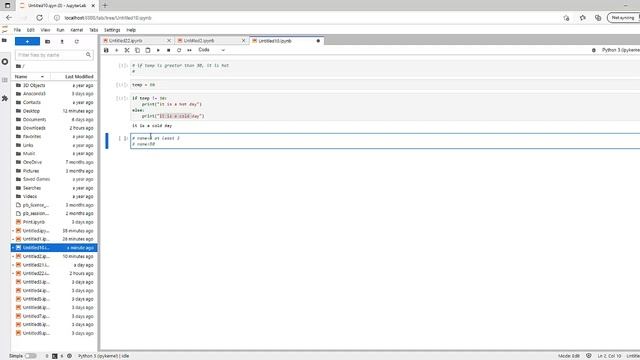Select the Saved Games folder
The width and height of the screenshot is (640, 360).
pyautogui.click(x=54, y=180)
